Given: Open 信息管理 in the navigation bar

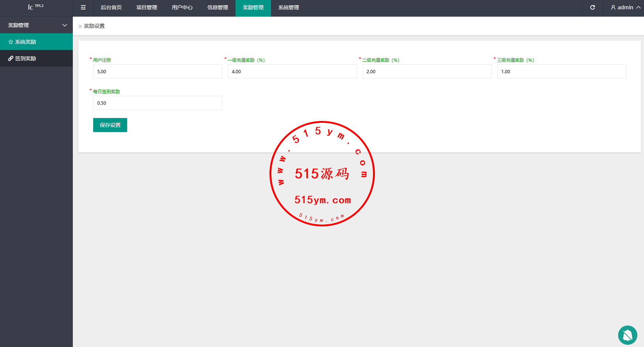Looking at the screenshot, I should tap(217, 7).
